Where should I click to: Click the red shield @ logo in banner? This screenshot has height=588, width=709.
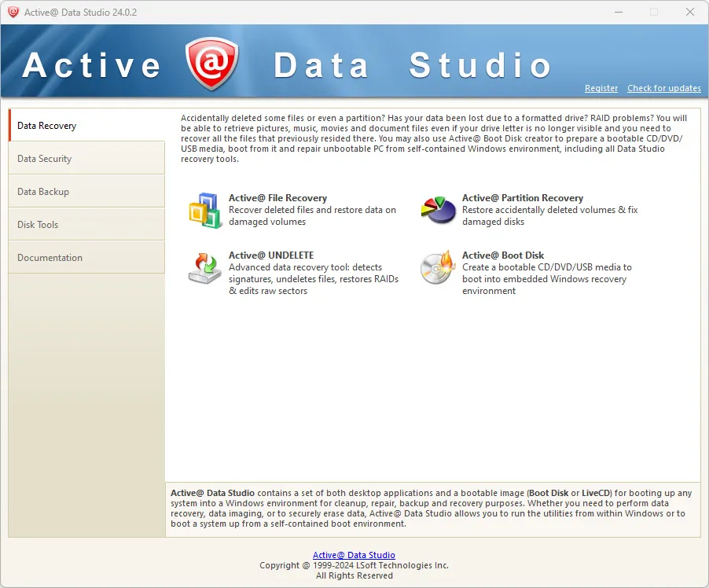click(x=211, y=64)
